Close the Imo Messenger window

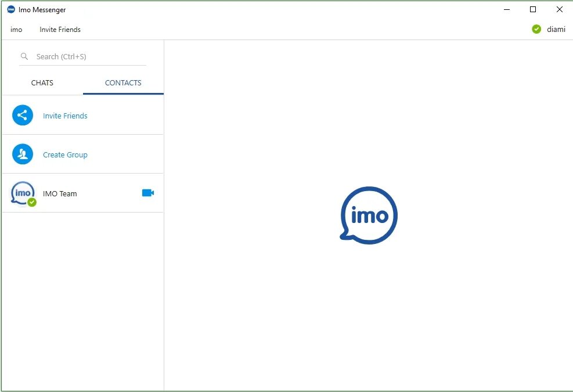click(560, 9)
